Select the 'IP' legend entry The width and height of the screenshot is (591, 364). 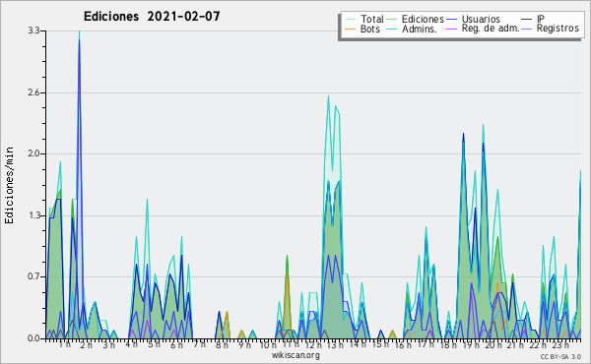(x=541, y=19)
